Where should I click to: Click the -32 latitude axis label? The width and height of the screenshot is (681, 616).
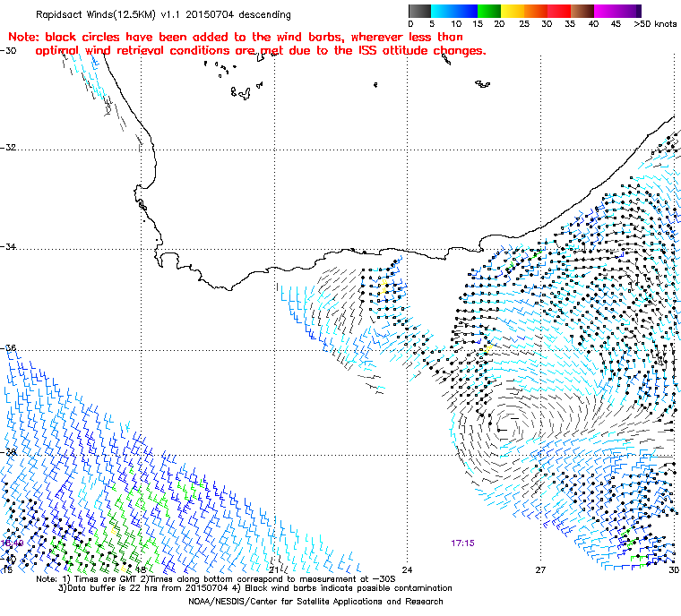[9, 147]
